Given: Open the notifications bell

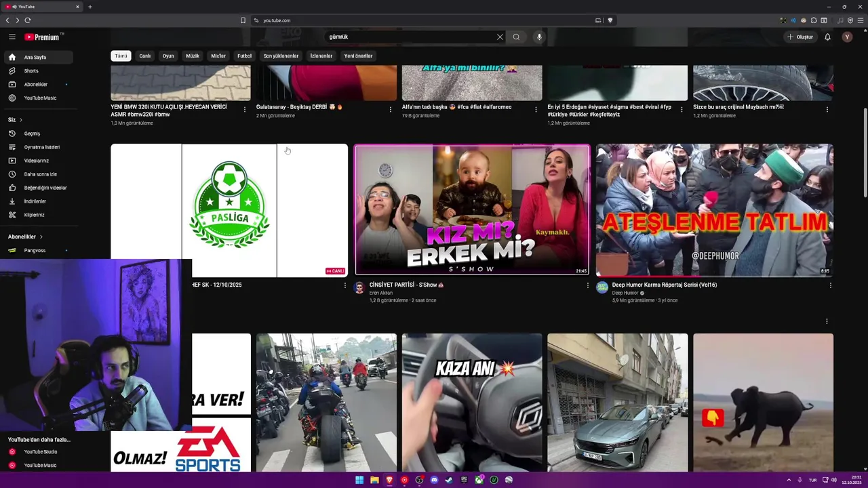Looking at the screenshot, I should tap(827, 37).
